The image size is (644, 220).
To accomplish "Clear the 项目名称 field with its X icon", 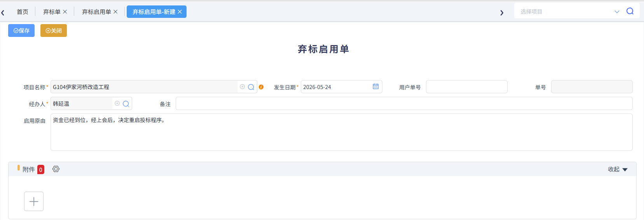I will 242,87.
